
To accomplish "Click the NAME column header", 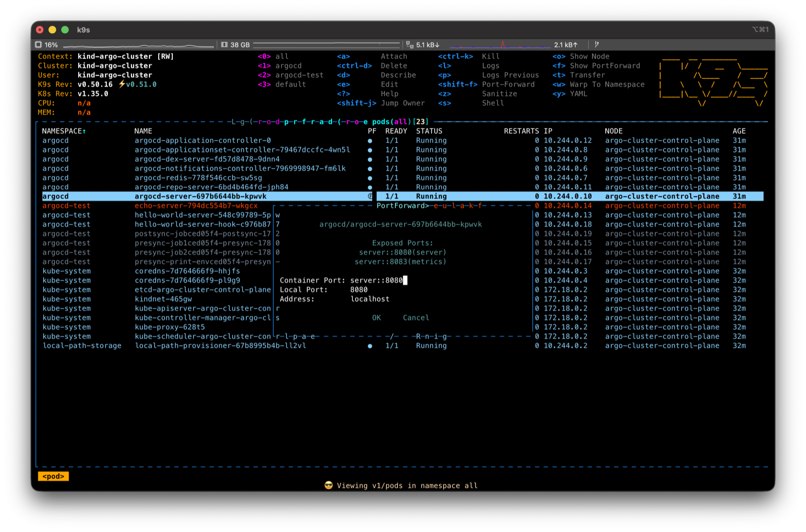I will click(x=143, y=131).
